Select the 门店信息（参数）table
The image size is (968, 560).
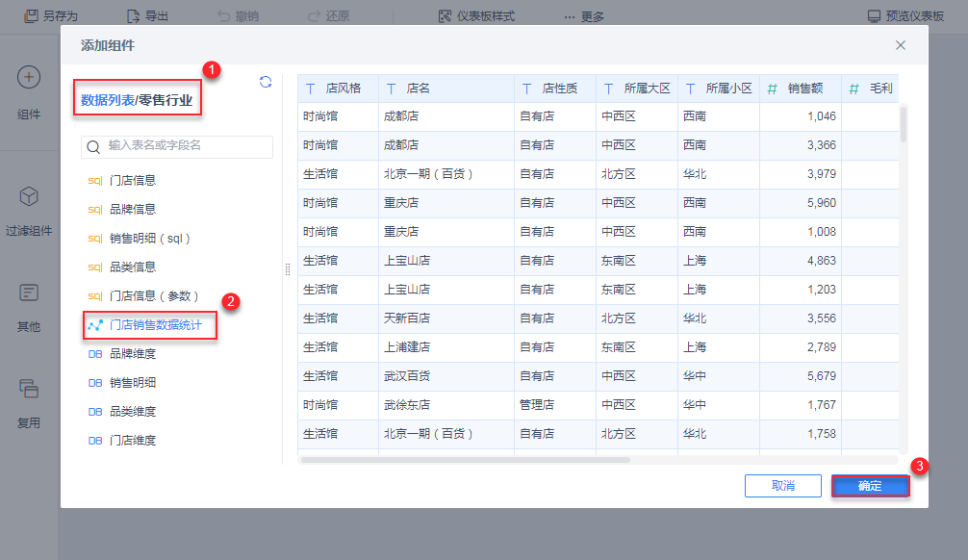(x=154, y=296)
